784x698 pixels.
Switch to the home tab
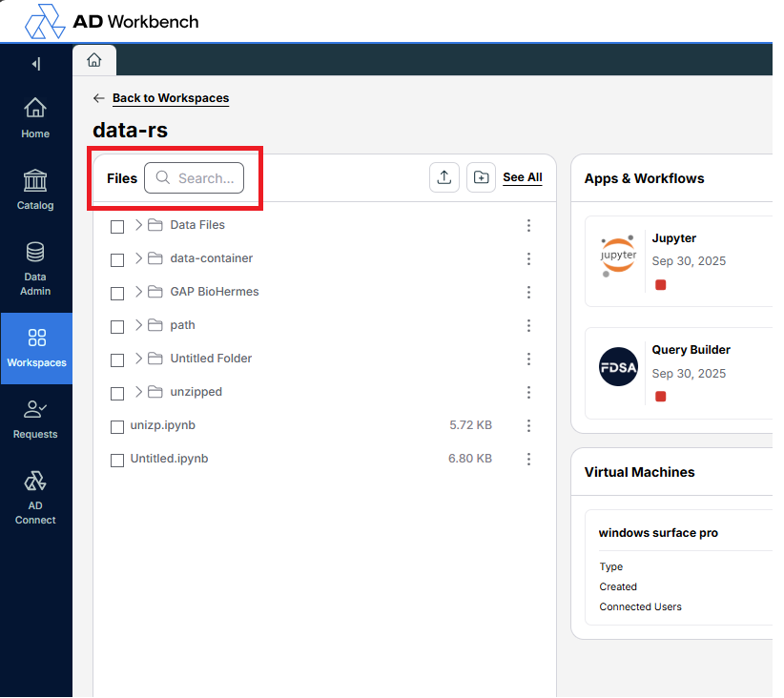pos(93,60)
